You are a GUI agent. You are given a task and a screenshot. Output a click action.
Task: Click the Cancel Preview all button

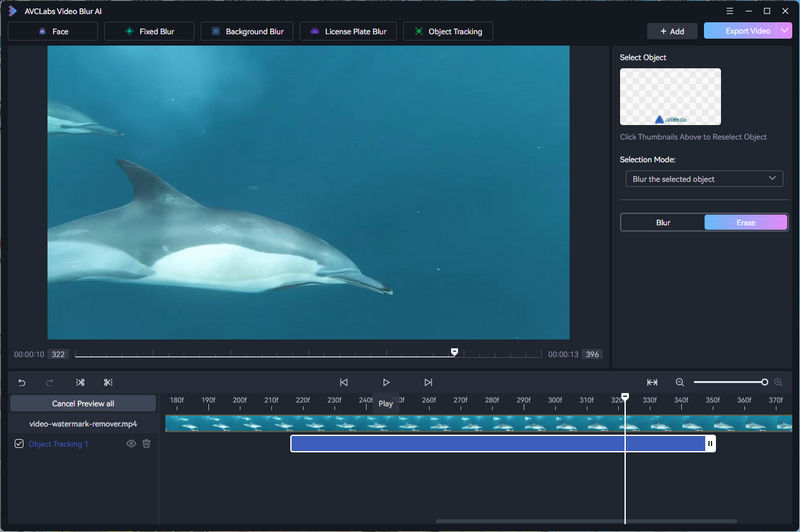pos(83,403)
